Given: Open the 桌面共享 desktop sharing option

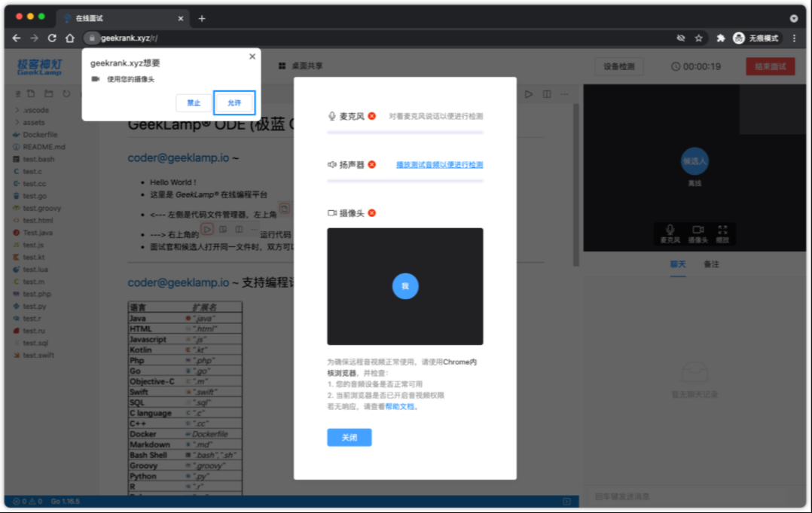Looking at the screenshot, I should [301, 66].
